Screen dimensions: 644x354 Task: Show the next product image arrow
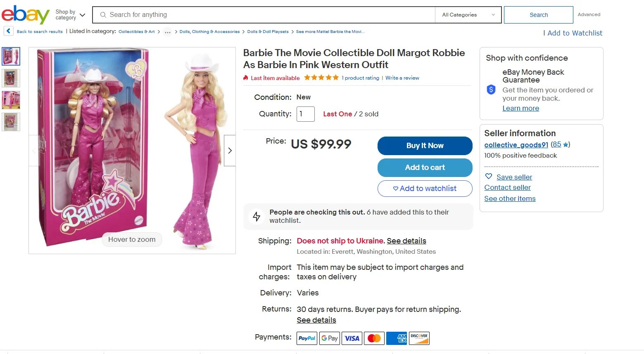click(x=230, y=151)
